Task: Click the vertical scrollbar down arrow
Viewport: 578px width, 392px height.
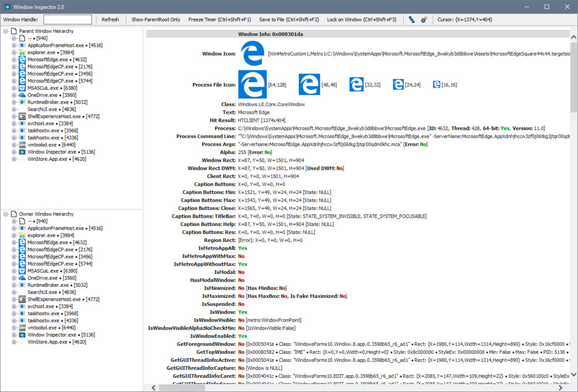Action: click(x=573, y=375)
